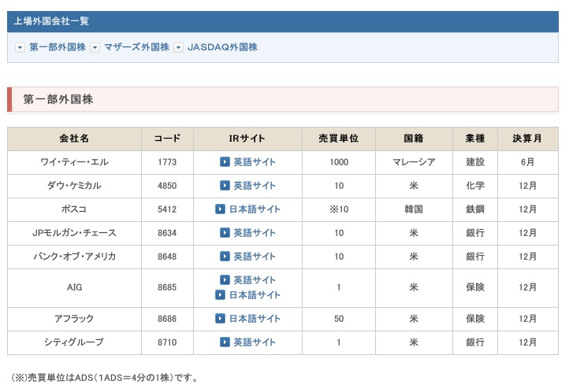
Task: Select company name ポスコ
Action: click(74, 209)
